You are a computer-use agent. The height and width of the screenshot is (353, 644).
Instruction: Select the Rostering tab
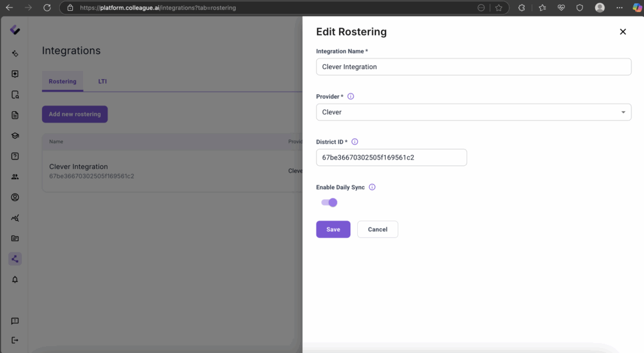pos(62,82)
